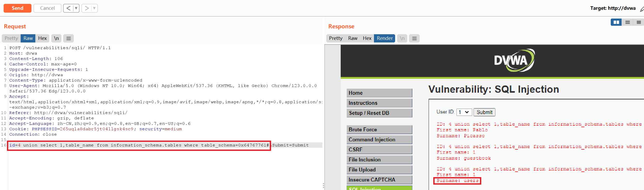Click the 'Host: dvwa' header line
The width and height of the screenshot is (644, 190).
click(x=23, y=53)
